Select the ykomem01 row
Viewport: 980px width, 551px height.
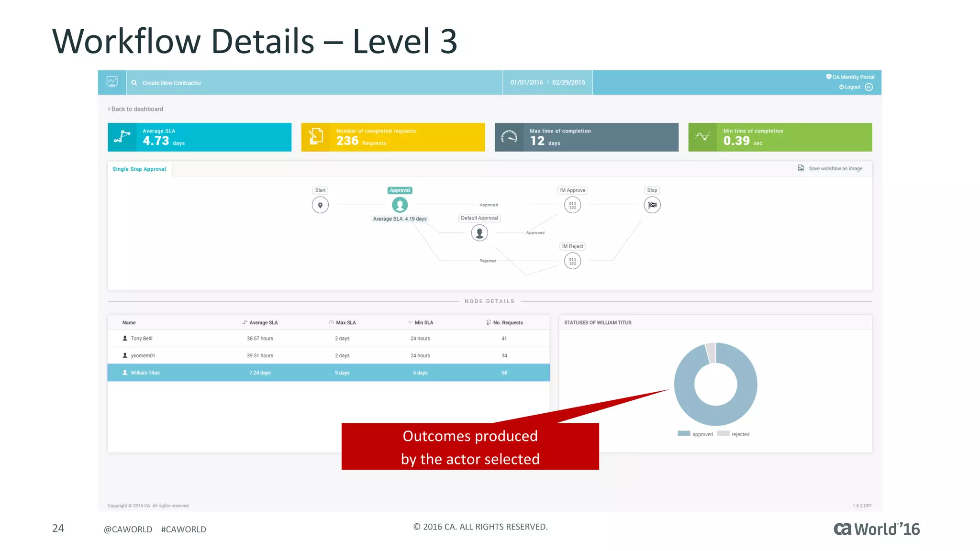[x=329, y=356]
